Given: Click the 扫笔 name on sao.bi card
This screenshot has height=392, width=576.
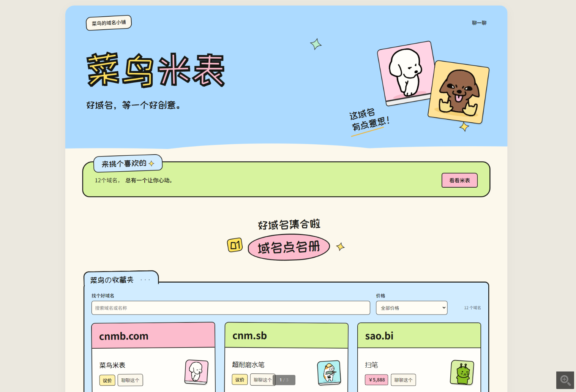Looking at the screenshot, I should coord(371,365).
